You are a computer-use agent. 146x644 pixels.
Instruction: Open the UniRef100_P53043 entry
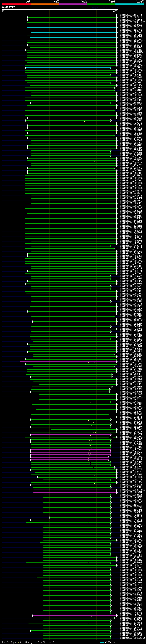coord(131,464)
